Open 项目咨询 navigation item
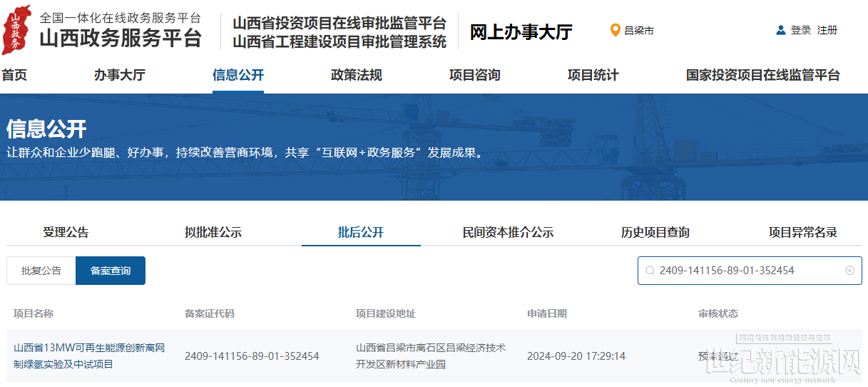This screenshot has width=868, height=387. point(474,75)
